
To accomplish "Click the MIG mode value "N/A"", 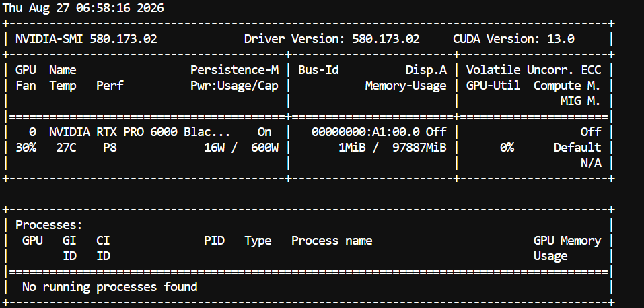I will click(591, 163).
